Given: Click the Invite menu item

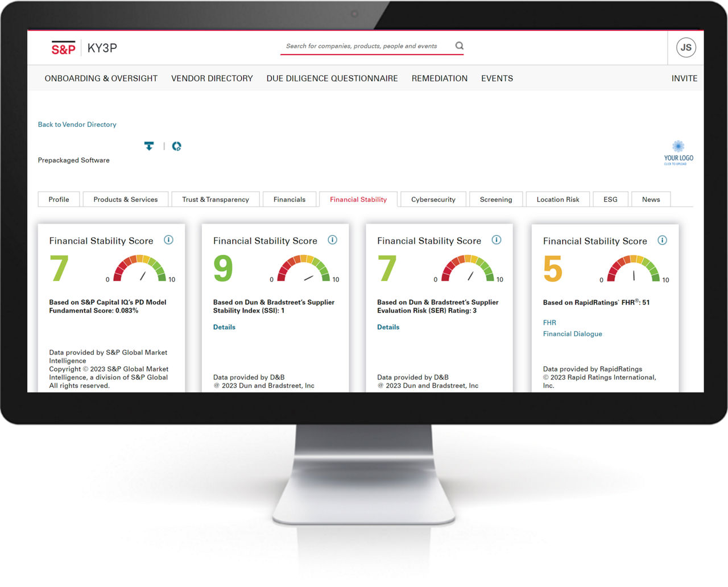Looking at the screenshot, I should click(684, 78).
